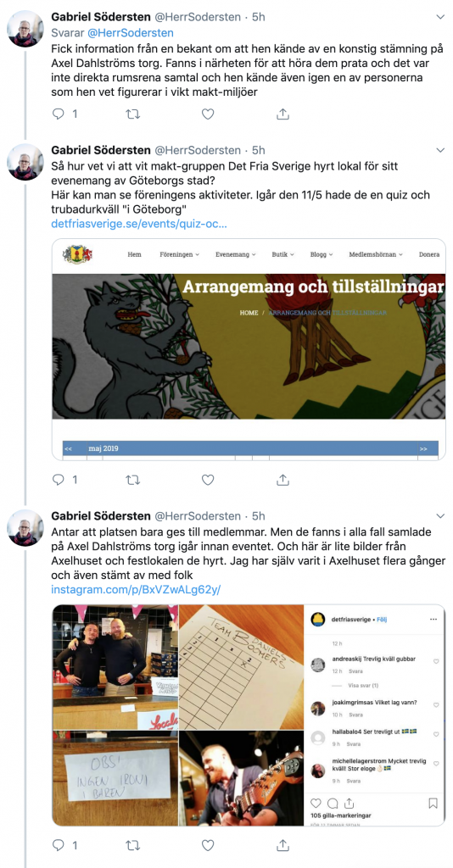453x868 pixels.
Task: Click the @HerrSodersten mention after Svarar
Action: pyautogui.click(x=129, y=33)
